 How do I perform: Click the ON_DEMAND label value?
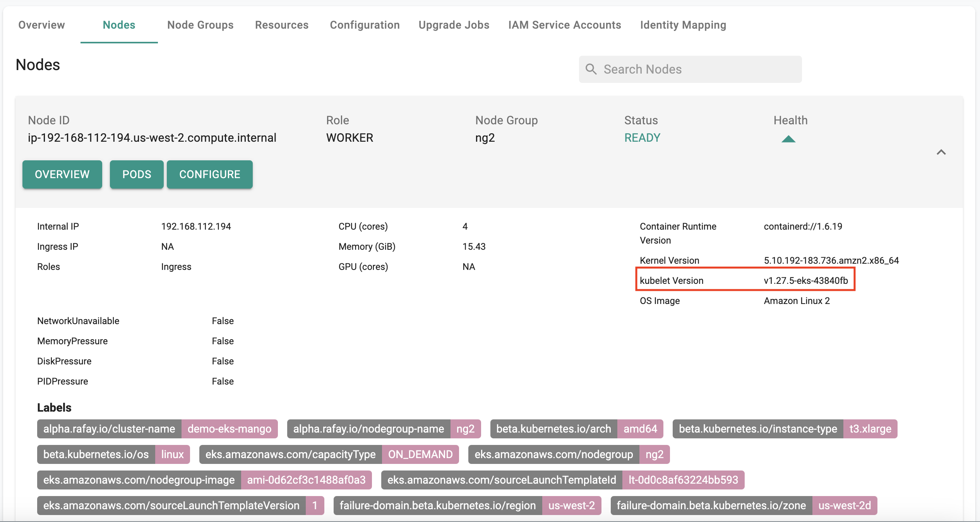pos(420,454)
